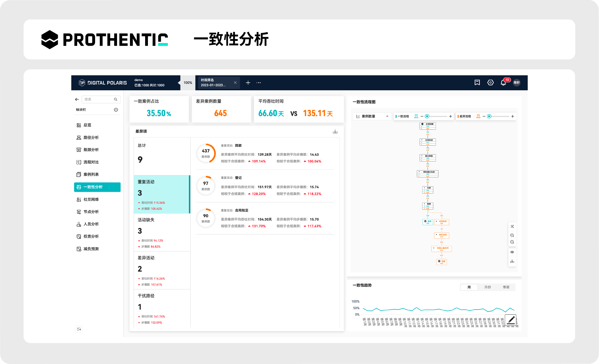Fit the flow chart to view icon

(512, 226)
